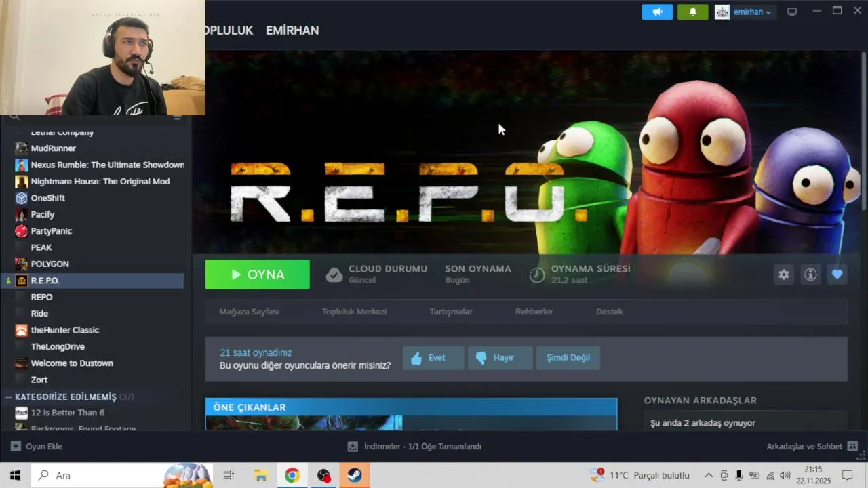Click the library search magnifier icon
Viewport: 868px width, 488px height.
point(15,117)
